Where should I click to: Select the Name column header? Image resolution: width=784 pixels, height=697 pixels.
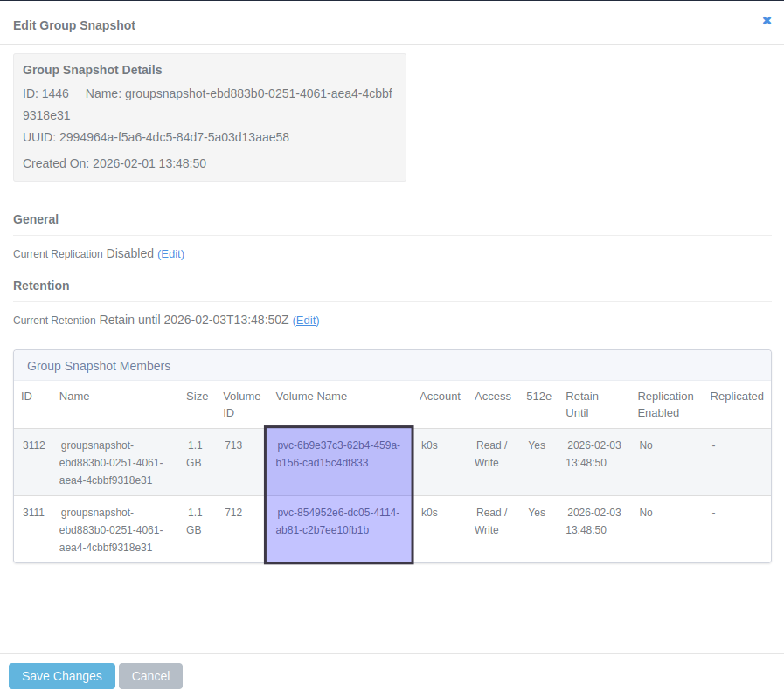pos(74,397)
